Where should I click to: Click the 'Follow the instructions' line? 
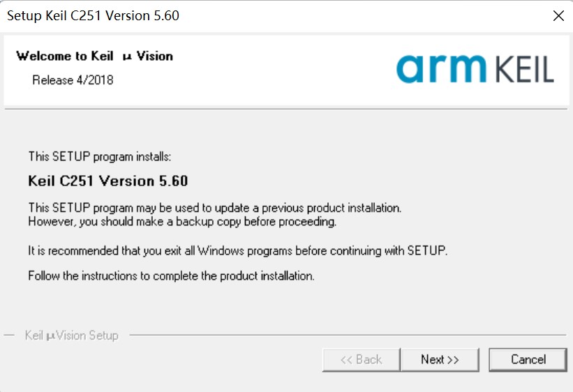point(172,276)
